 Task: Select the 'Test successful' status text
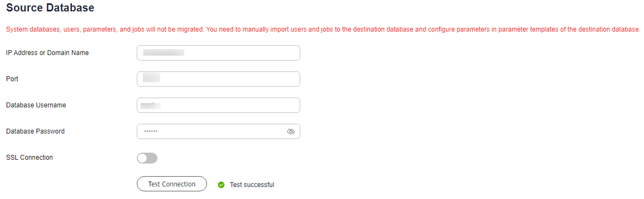pos(252,185)
